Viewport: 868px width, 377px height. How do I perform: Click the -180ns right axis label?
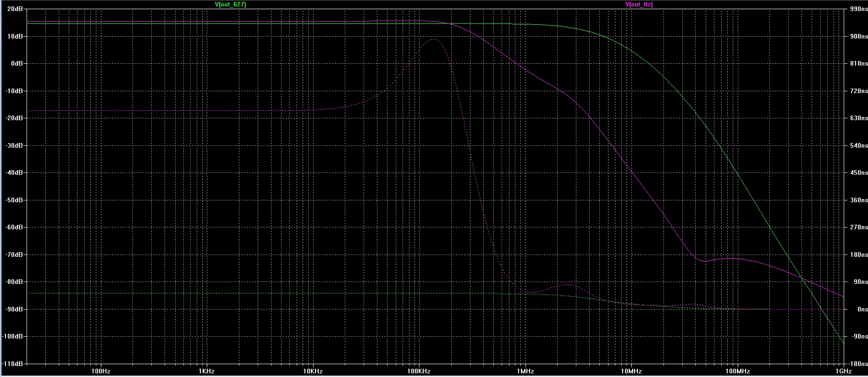tap(858, 364)
